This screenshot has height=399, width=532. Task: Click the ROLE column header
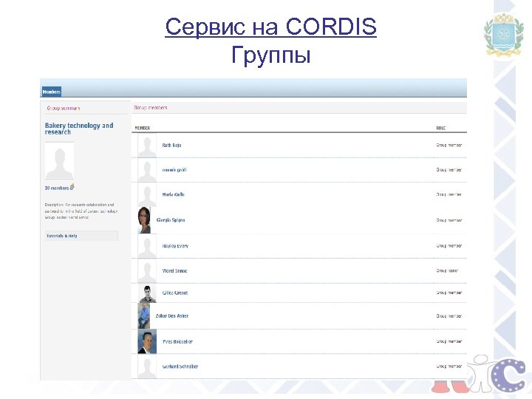click(x=440, y=128)
